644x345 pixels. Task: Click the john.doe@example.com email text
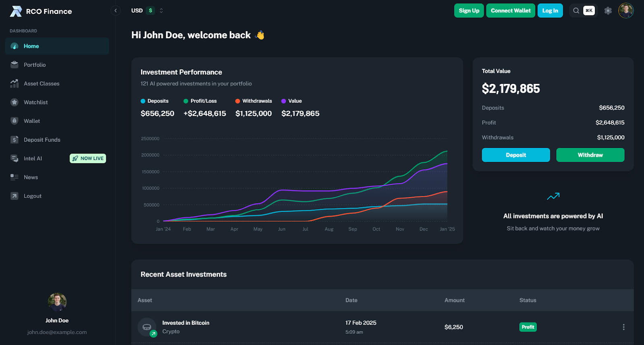57,332
